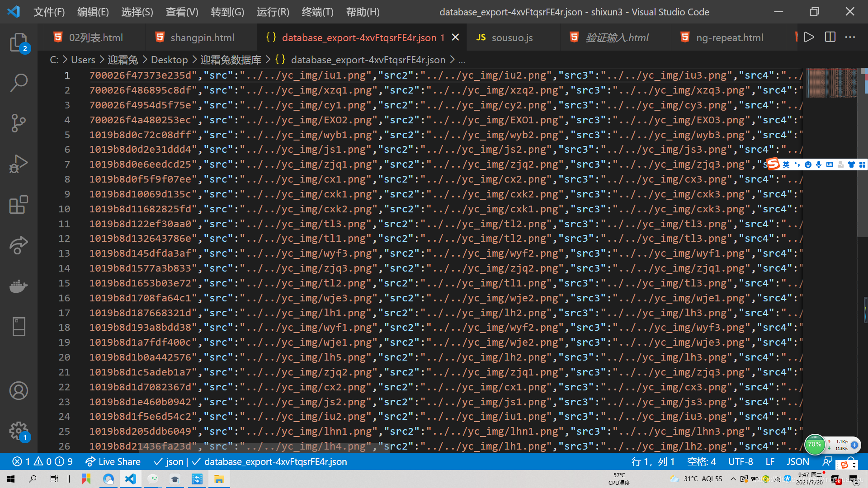Click the Sogou microphone voice input icon
Image resolution: width=868 pixels, height=488 pixels.
coord(819,164)
